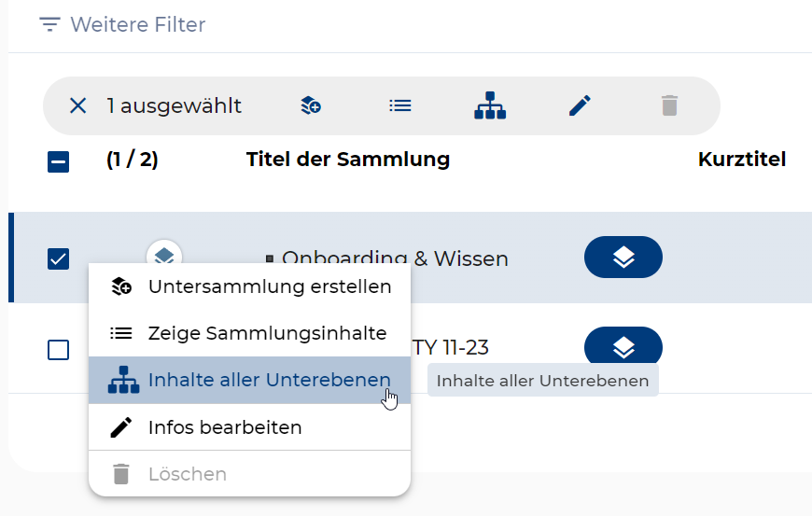Click the pencil edit icon in selection toolbar
The image size is (812, 516).
tap(580, 105)
